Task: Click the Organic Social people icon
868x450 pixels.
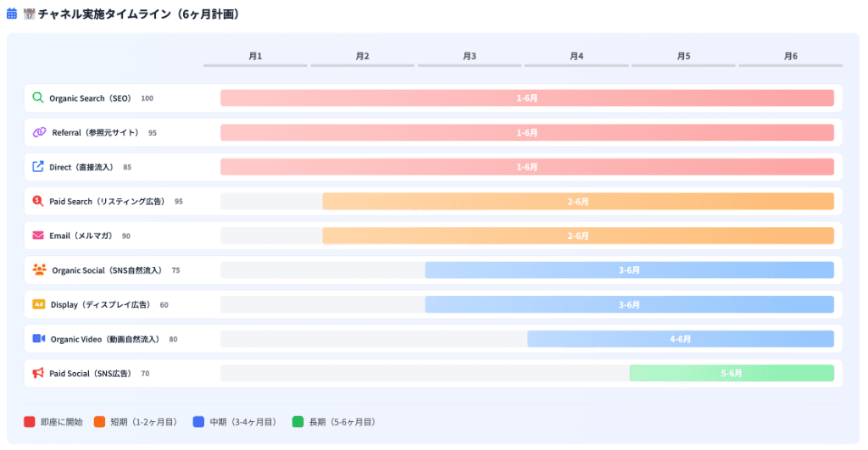Action: [x=39, y=270]
